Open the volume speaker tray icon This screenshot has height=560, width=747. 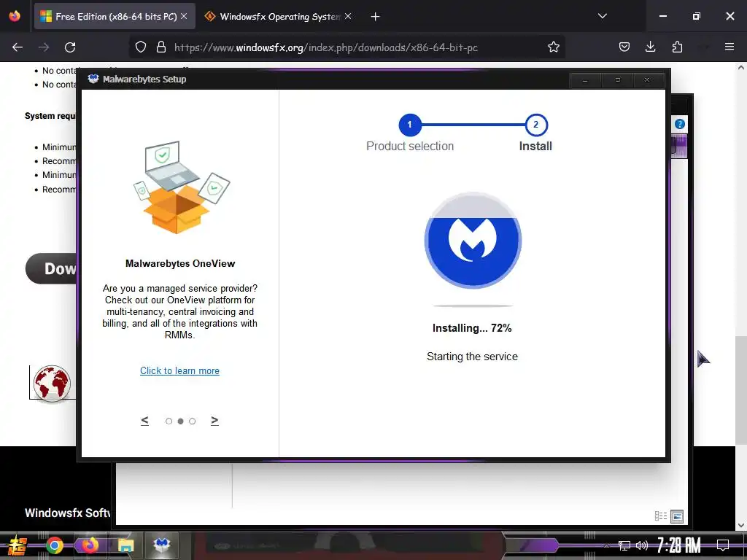tap(642, 545)
